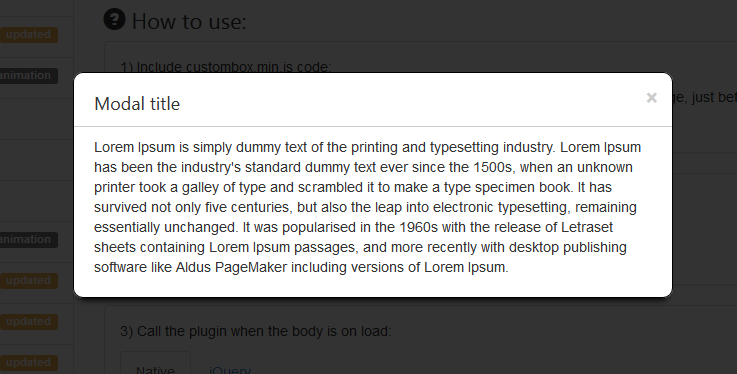Screen dimensions: 737x374
Task: Click the "Modal title" heading text
Action: (137, 104)
